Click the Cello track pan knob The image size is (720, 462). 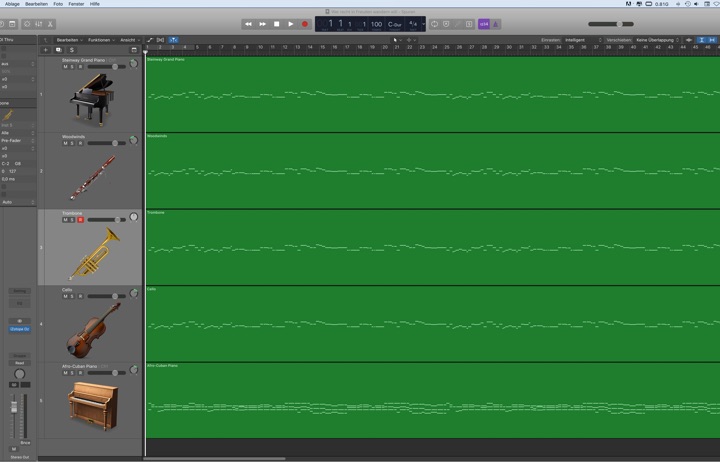coord(134,293)
